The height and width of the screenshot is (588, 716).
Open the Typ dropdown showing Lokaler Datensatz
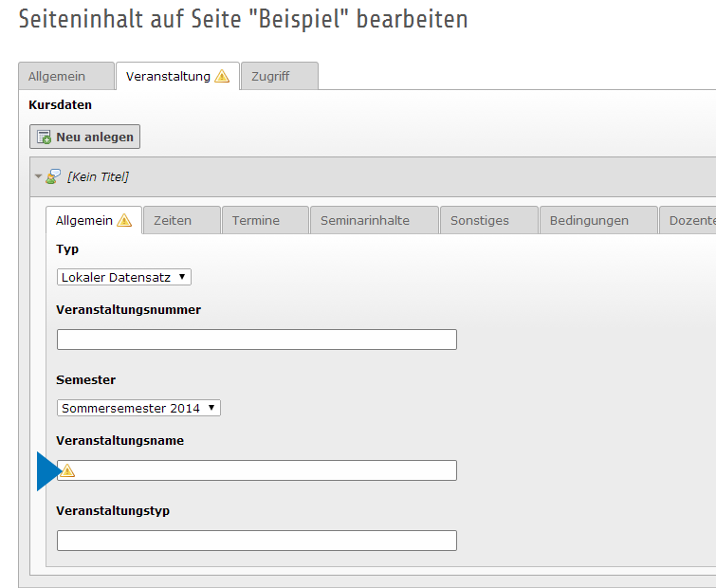click(x=124, y=277)
